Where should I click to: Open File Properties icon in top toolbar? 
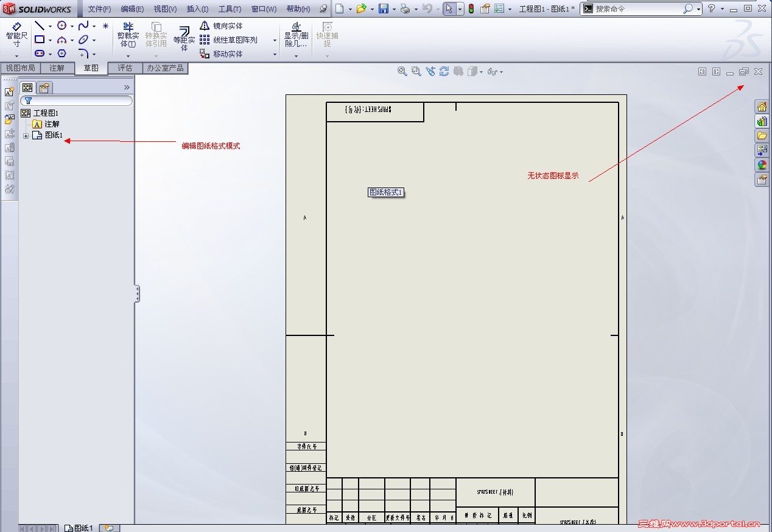485,9
